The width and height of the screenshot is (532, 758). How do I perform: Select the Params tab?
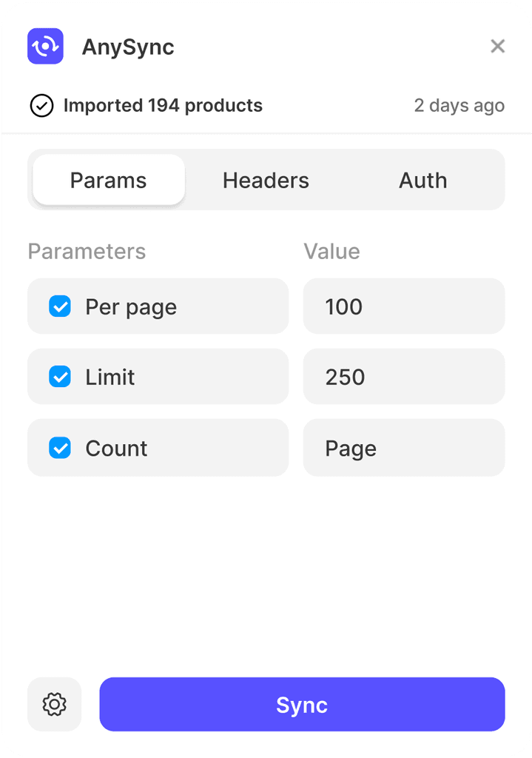pos(109,181)
